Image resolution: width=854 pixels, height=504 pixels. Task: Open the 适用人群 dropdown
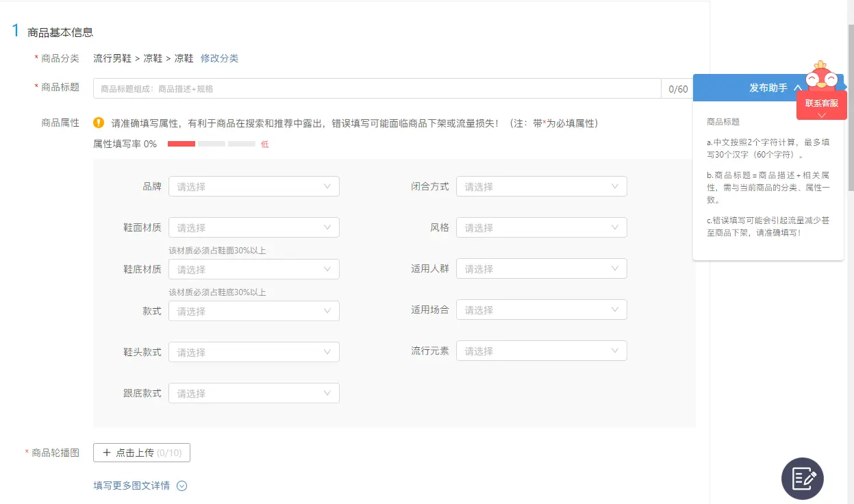(x=541, y=269)
